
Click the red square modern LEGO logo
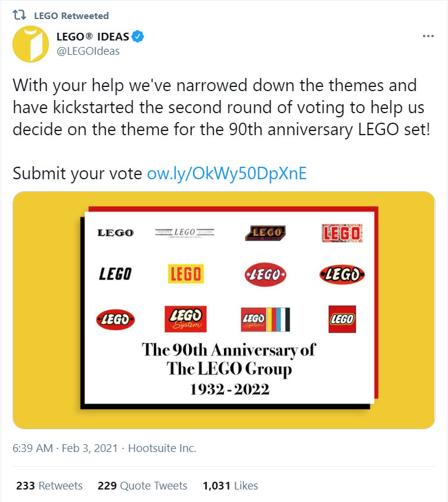pos(342,319)
